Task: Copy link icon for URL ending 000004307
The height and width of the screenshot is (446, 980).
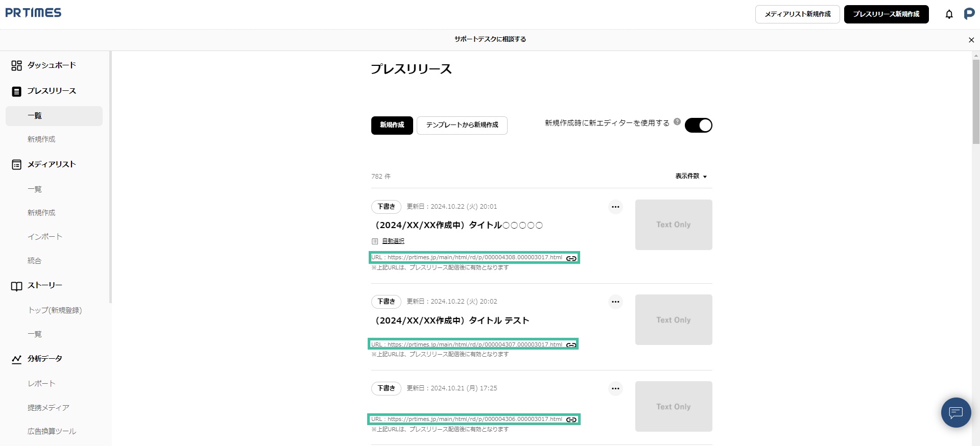Action: [x=571, y=345]
